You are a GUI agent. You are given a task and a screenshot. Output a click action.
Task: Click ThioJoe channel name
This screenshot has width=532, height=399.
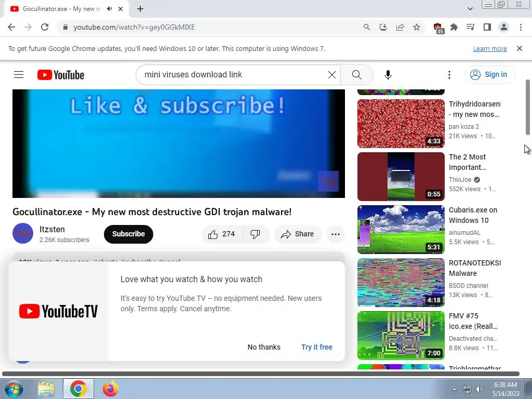[x=460, y=180]
